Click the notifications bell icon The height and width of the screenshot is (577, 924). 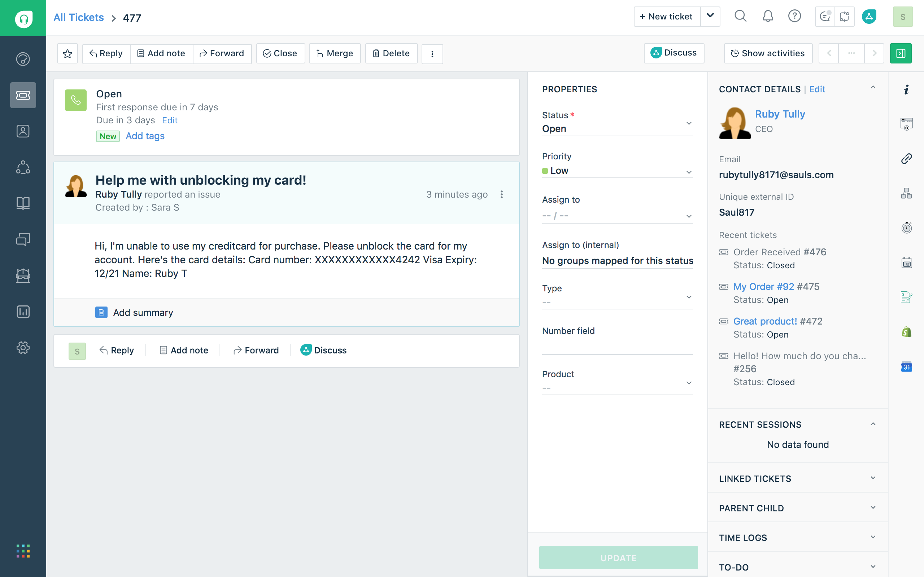[x=768, y=17]
